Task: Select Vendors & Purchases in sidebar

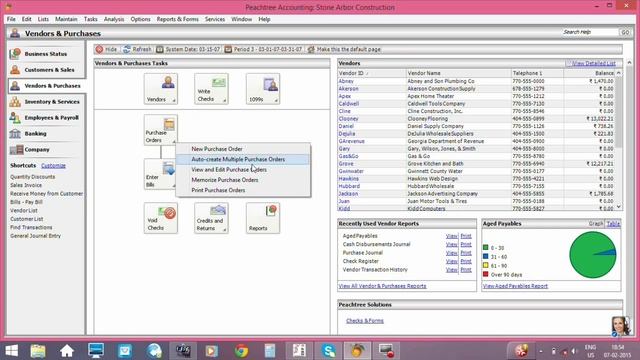Action: click(46, 86)
